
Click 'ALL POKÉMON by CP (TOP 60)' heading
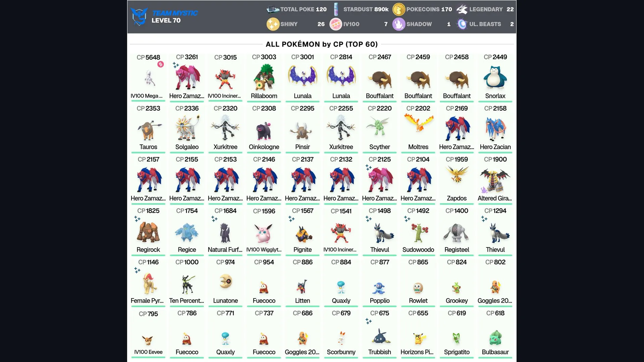[x=322, y=44]
